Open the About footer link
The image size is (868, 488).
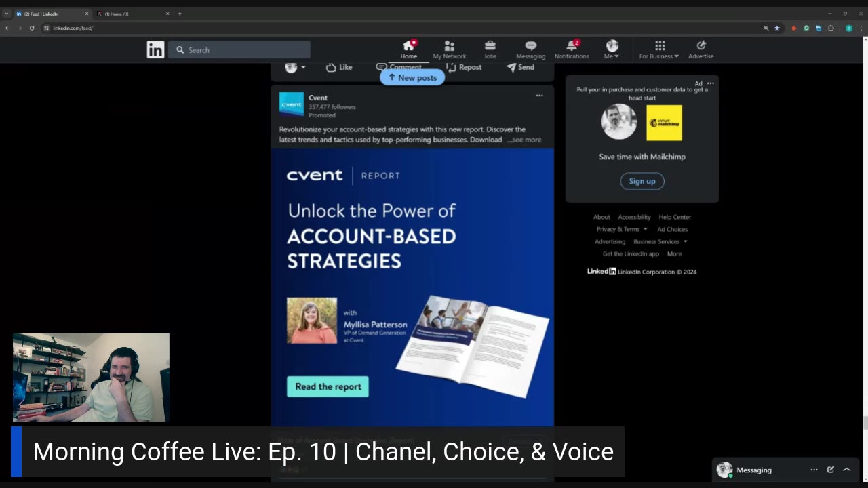tap(601, 217)
